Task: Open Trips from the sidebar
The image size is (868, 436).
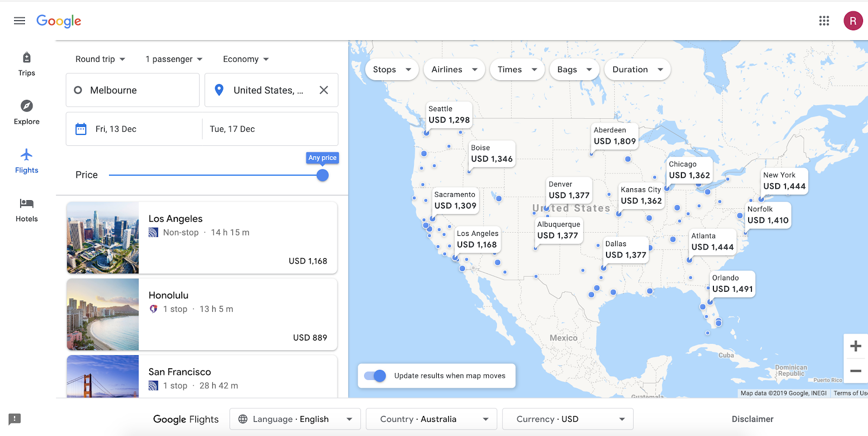Action: [27, 64]
